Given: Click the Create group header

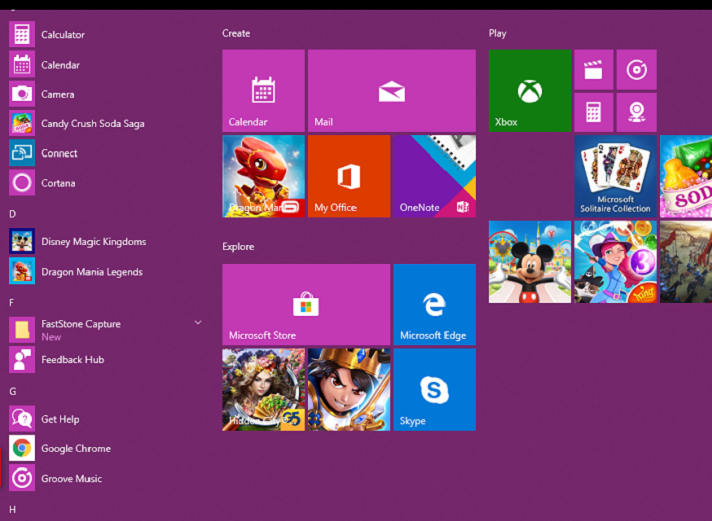Looking at the screenshot, I should (x=236, y=33).
